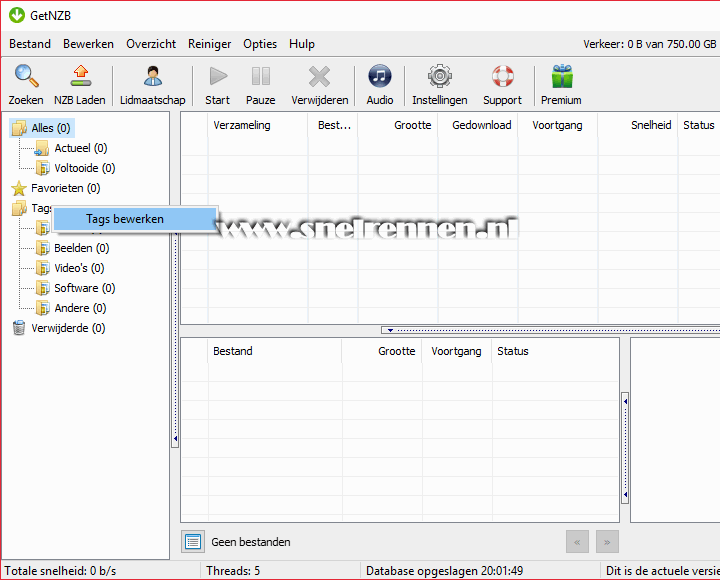This screenshot has height=580, width=720.
Task: Click the previous page « button
Action: (577, 542)
